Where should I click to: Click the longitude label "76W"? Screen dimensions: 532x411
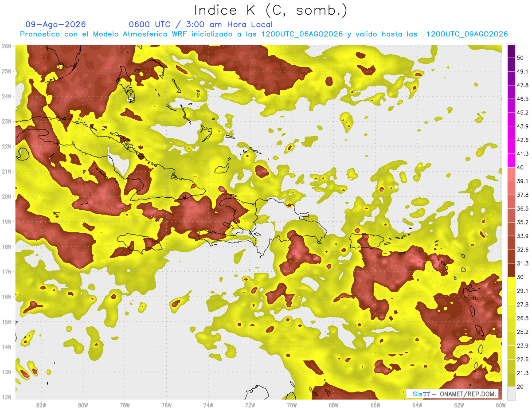(x=167, y=405)
